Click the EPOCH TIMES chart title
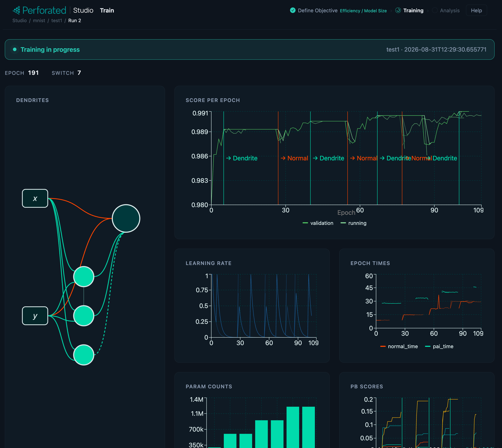Viewport: 502px width, 448px height. [370, 263]
